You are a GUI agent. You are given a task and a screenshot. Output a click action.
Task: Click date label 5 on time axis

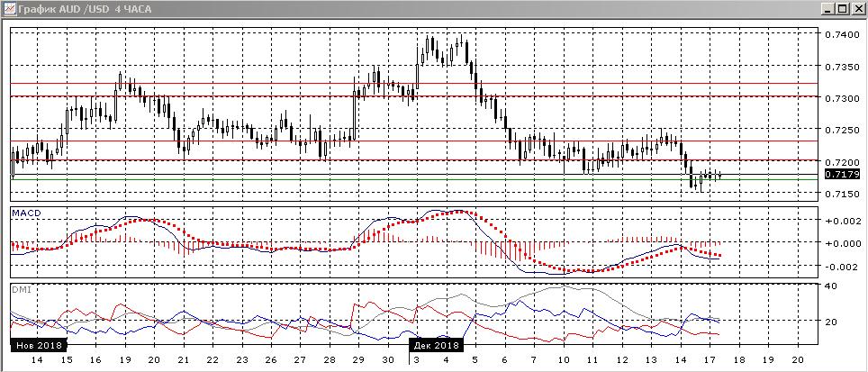475,359
